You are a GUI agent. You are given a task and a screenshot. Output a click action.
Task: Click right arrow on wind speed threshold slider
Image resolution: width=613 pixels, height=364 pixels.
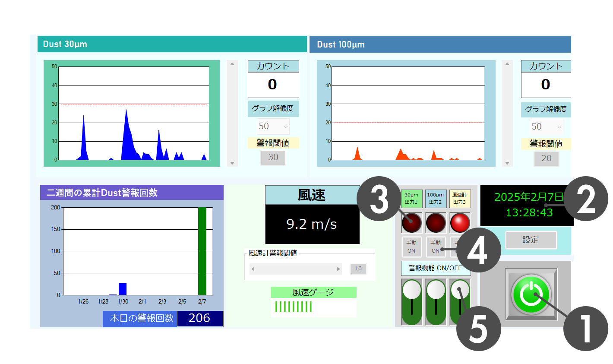coord(338,269)
